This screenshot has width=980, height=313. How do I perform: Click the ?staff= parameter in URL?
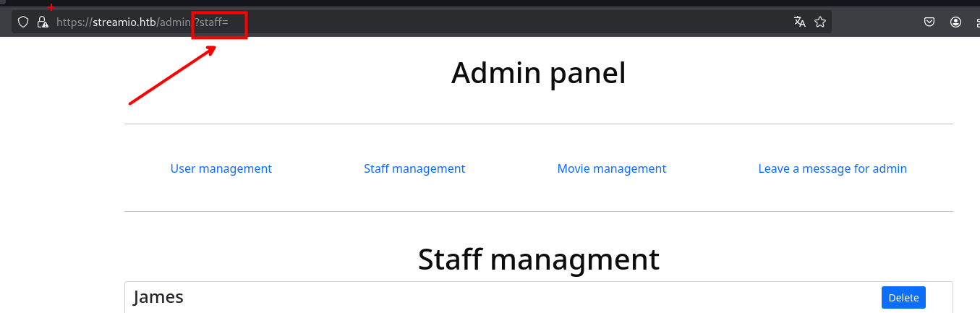point(211,22)
